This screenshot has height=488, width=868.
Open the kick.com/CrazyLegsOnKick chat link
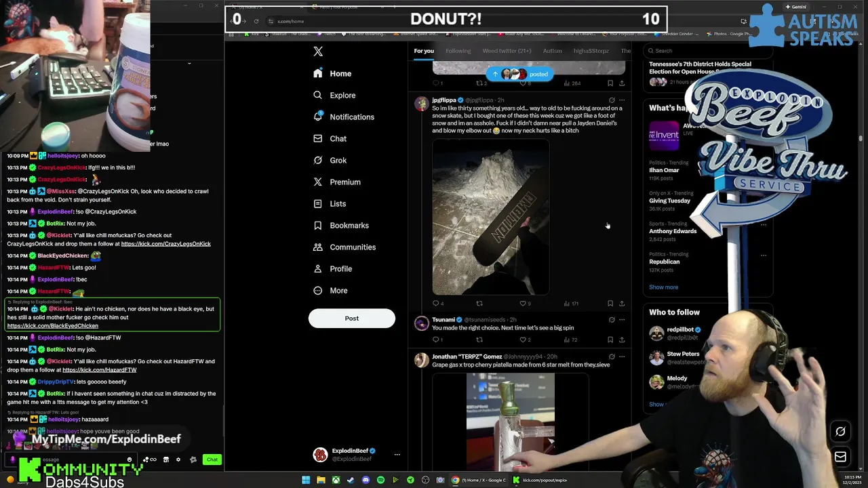pos(166,244)
